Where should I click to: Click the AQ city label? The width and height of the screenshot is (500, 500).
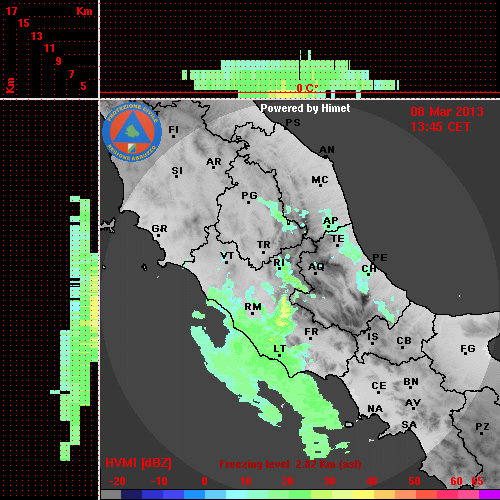[316, 267]
